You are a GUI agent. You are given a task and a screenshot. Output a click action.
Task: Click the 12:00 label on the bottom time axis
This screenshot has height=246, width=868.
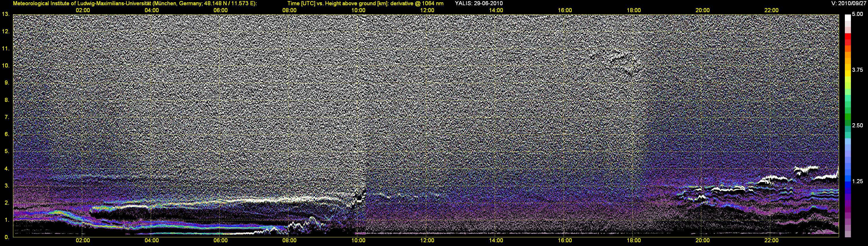click(427, 241)
